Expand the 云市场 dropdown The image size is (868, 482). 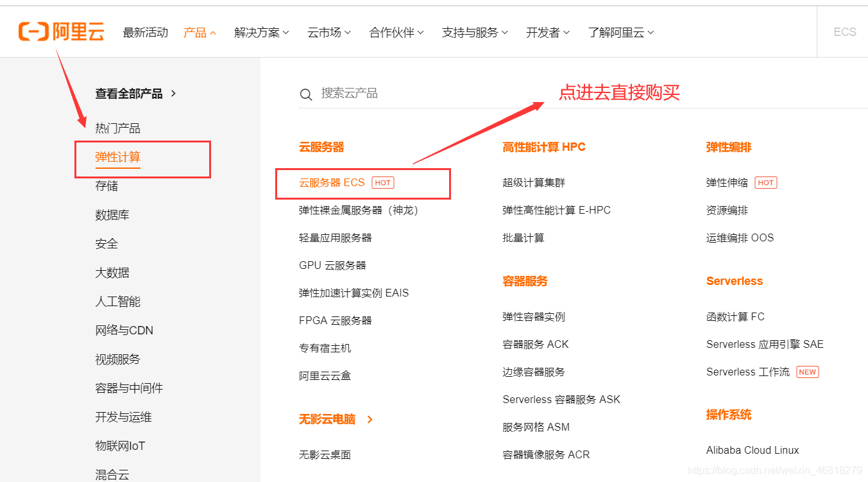(x=329, y=33)
